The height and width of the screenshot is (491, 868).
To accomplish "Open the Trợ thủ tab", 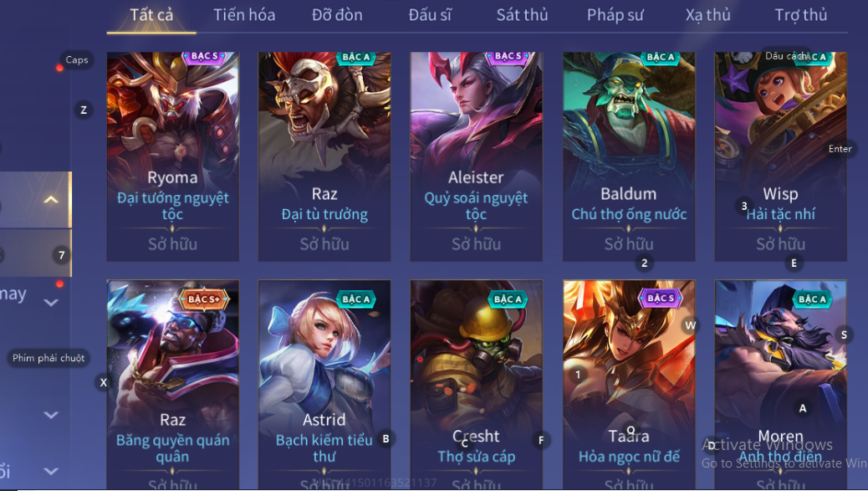I will pyautogui.click(x=800, y=15).
